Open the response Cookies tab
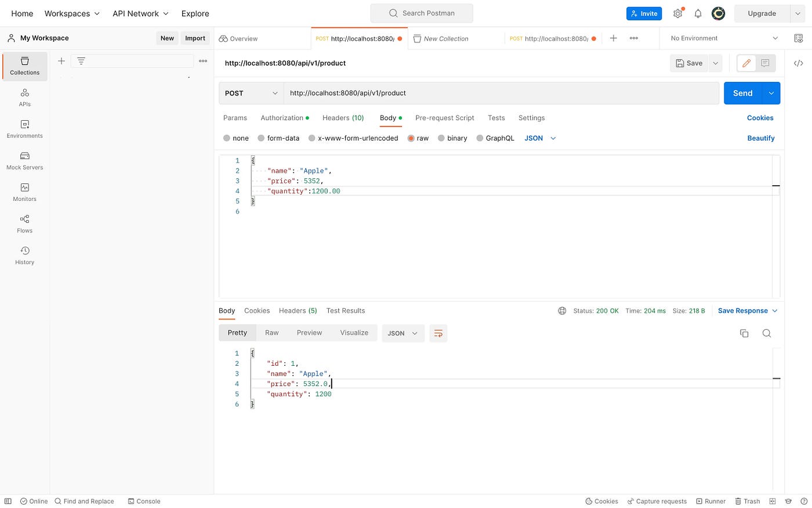 click(x=257, y=311)
